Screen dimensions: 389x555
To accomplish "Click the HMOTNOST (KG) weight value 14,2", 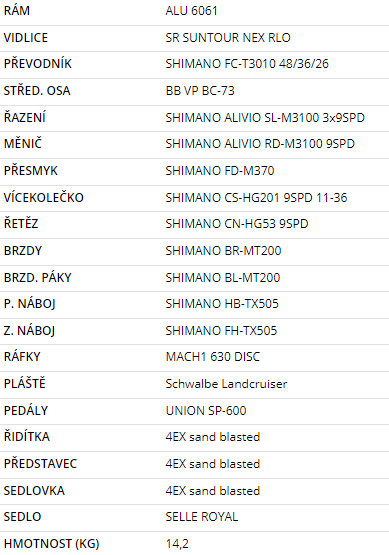I will pos(177,544).
